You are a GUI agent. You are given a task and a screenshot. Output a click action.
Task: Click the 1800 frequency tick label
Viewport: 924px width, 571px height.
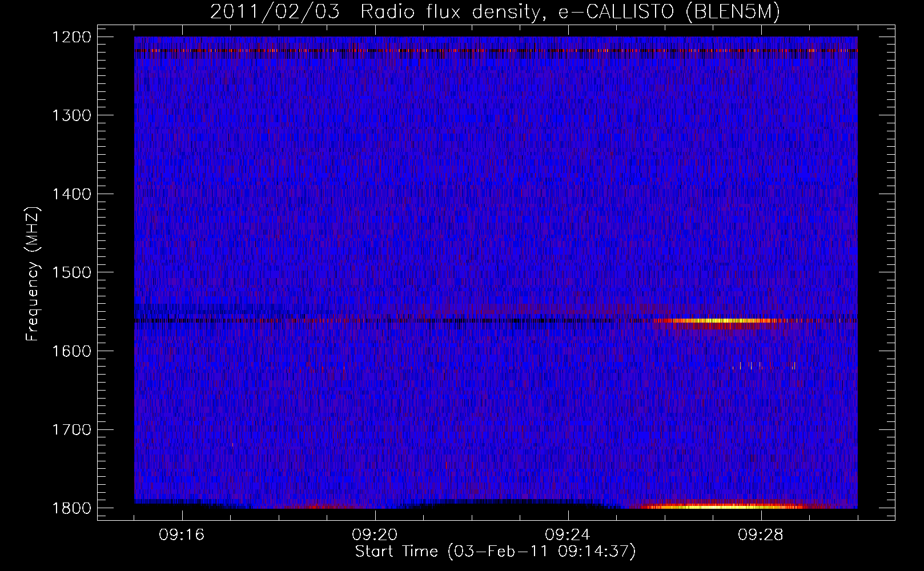coord(71,508)
